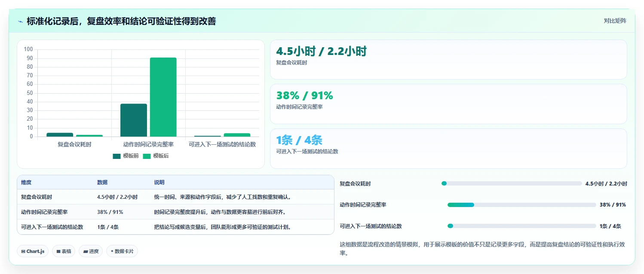Click the 维度 column header
This screenshot has height=274, width=644.
point(26,183)
